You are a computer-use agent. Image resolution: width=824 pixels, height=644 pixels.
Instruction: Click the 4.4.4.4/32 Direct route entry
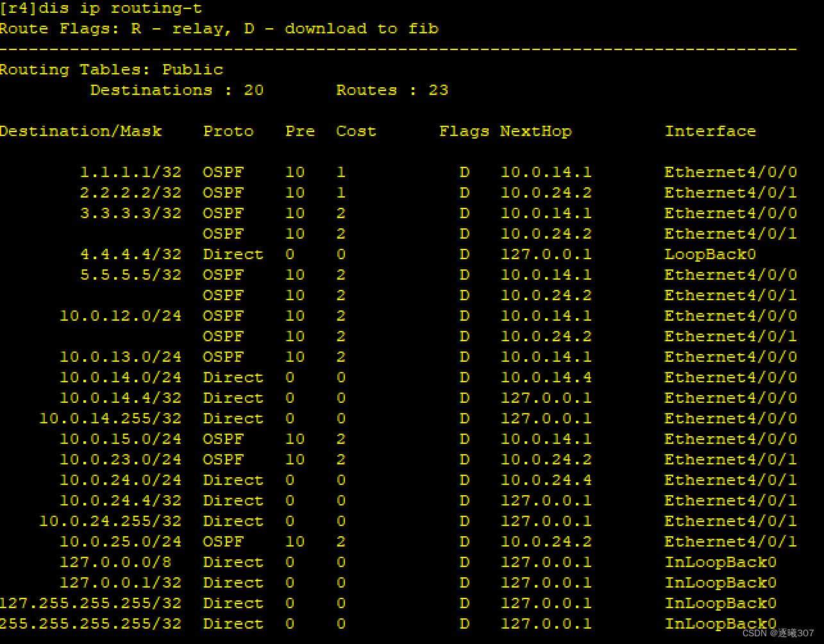(131, 254)
